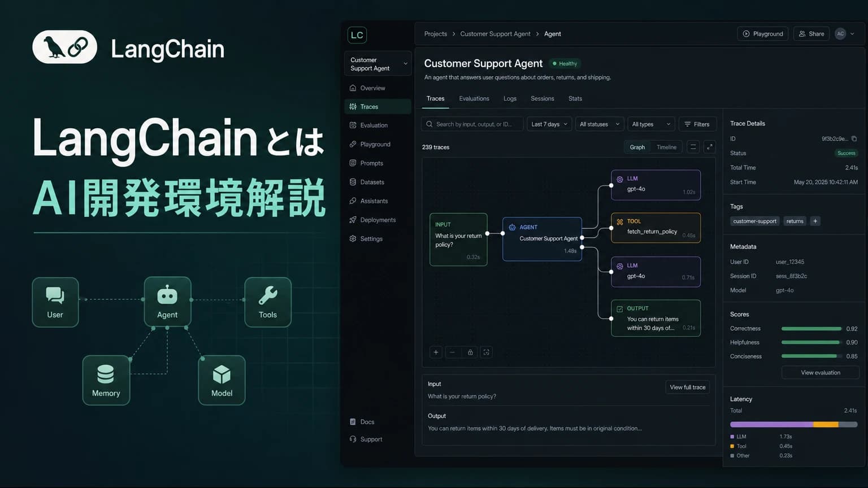Image resolution: width=868 pixels, height=488 pixels.
Task: Click the AC user avatar
Action: 840,34
